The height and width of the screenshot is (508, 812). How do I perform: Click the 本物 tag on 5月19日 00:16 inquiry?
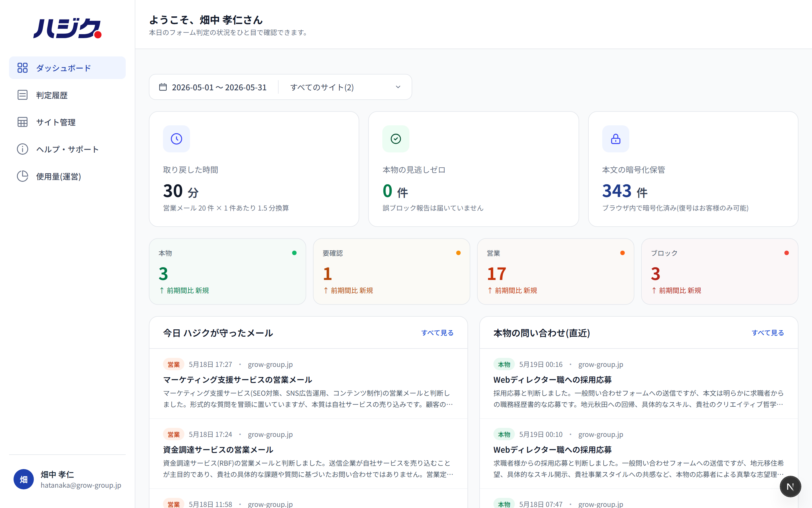click(504, 364)
